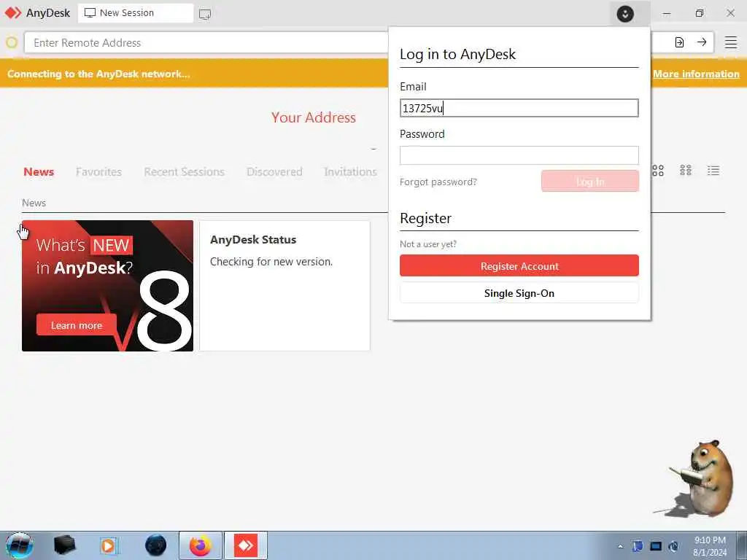The width and height of the screenshot is (747, 560).
Task: Switch to the News tab
Action: tap(39, 172)
